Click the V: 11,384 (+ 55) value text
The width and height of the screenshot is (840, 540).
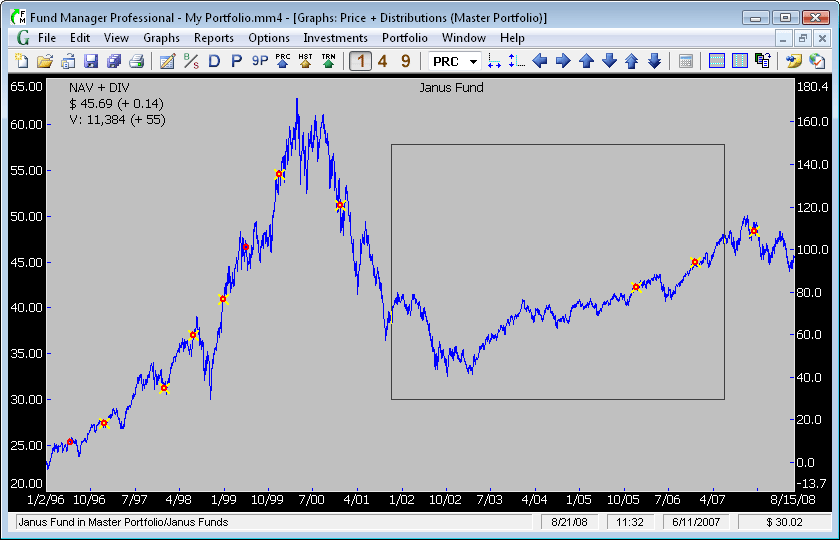(x=117, y=119)
